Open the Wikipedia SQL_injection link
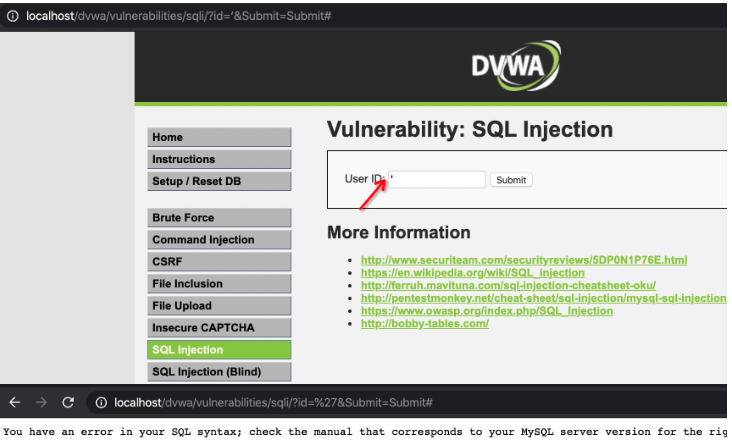Image resolution: width=732 pixels, height=443 pixels. point(472,273)
